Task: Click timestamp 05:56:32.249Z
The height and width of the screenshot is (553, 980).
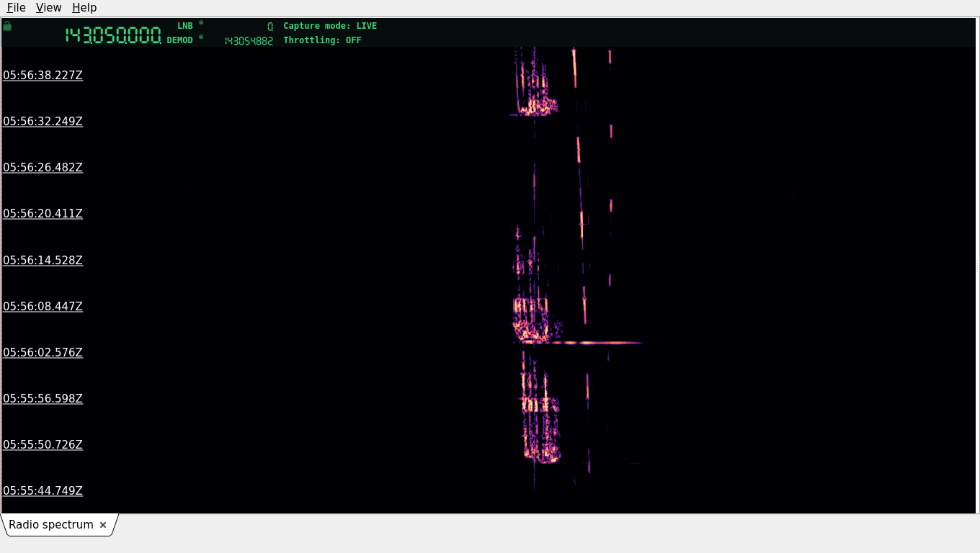Action: tap(43, 121)
